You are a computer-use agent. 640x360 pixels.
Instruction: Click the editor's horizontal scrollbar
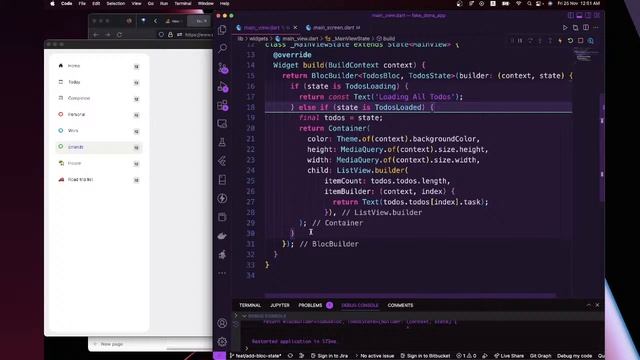(x=410, y=295)
